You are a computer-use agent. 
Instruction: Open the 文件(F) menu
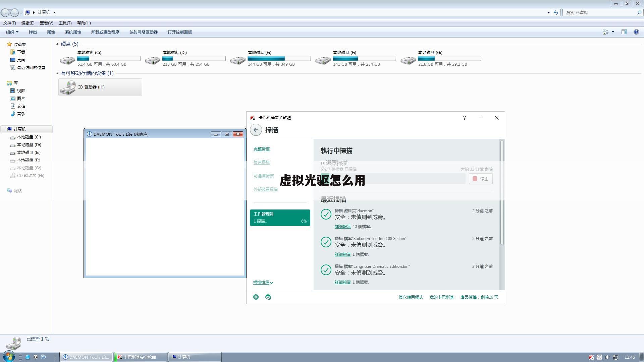(x=10, y=23)
